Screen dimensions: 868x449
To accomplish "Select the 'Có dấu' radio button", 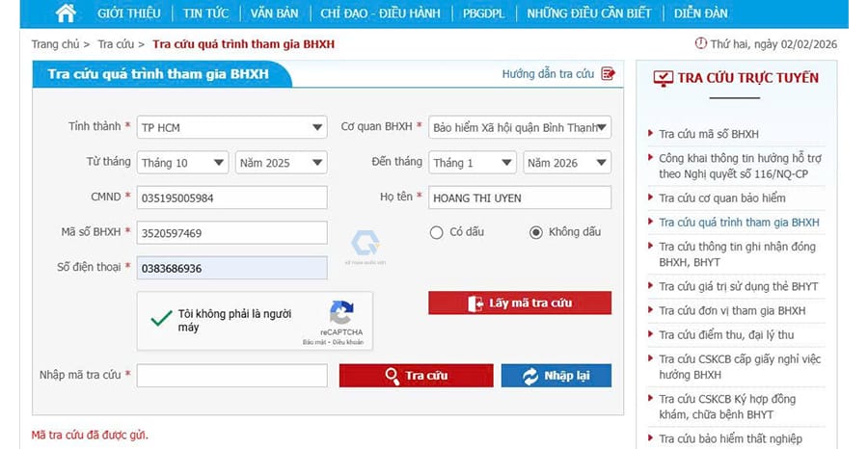I will (436, 232).
